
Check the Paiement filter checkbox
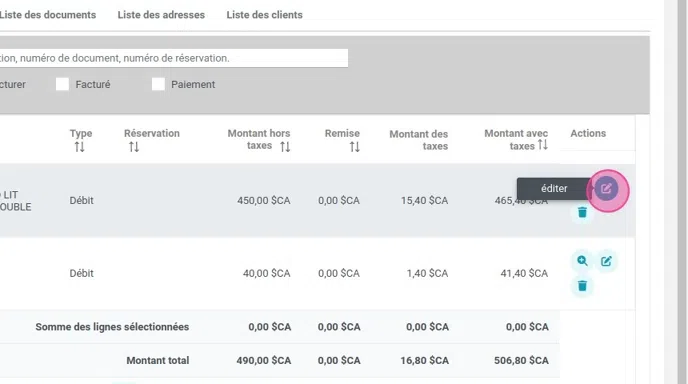[x=158, y=84]
